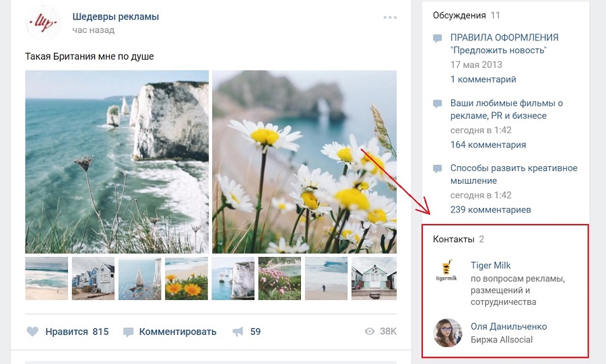Click the comment speech bubble icon
The width and height of the screenshot is (606, 364).
pyautogui.click(x=129, y=332)
